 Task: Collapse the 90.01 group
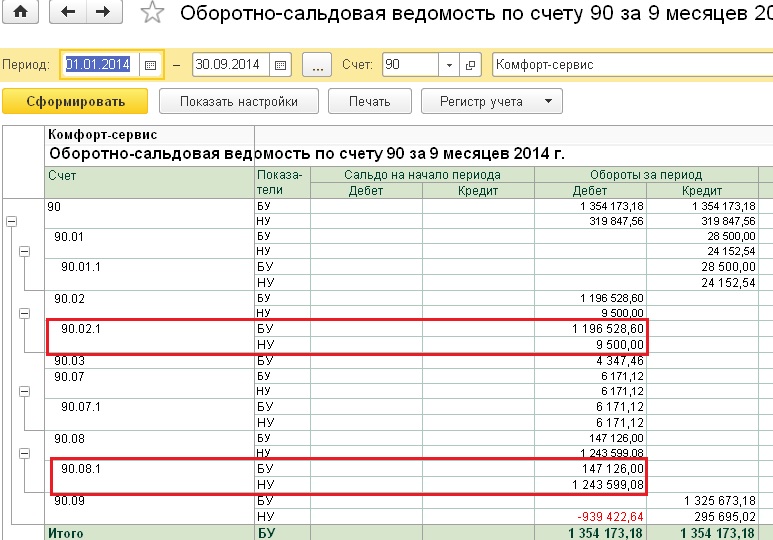[24, 252]
